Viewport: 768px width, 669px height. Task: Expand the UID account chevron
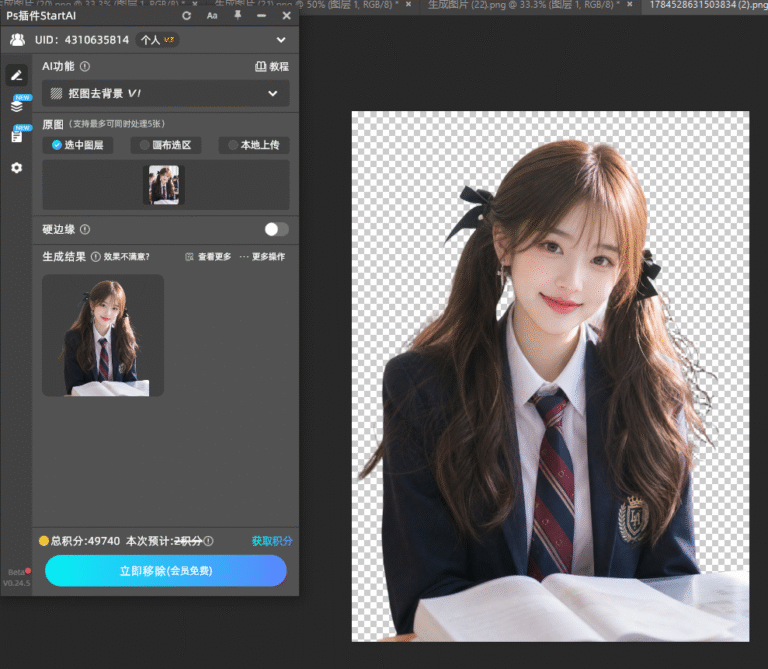coord(281,40)
